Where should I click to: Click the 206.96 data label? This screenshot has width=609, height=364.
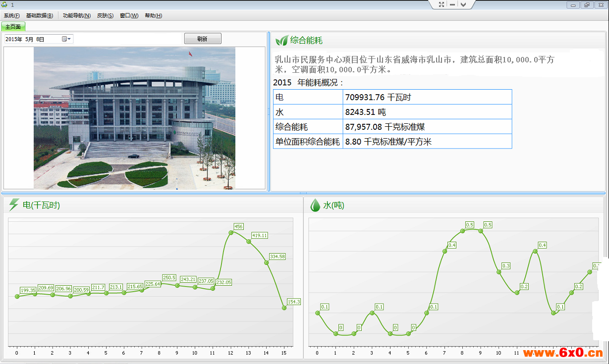coord(64,288)
